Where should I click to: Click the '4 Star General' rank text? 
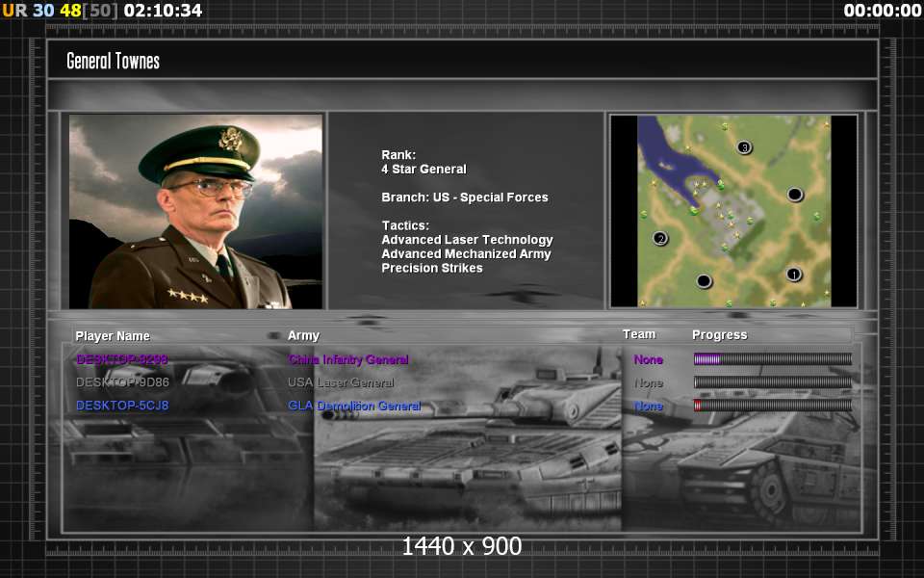[423, 170]
